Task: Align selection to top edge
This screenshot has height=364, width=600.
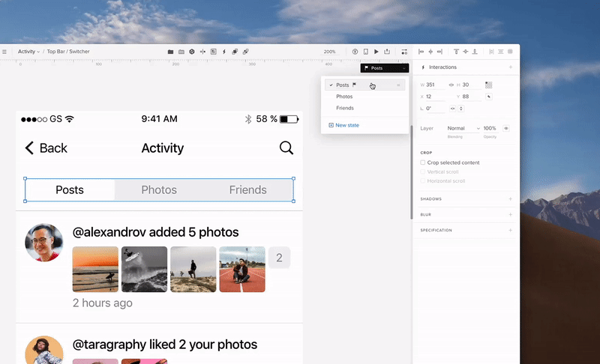Action: pyautogui.click(x=456, y=52)
